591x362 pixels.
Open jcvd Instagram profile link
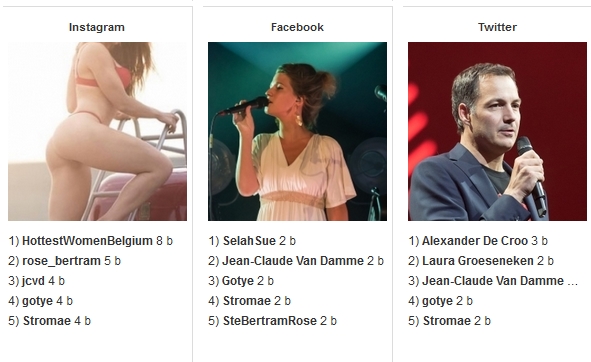(33, 281)
